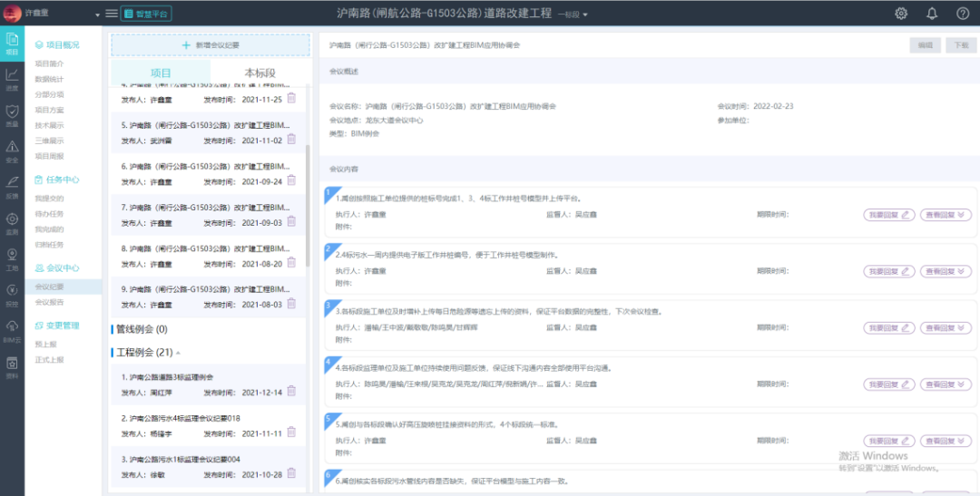Open 预上报 under 变更管理
The height and width of the screenshot is (496, 980).
(45, 345)
